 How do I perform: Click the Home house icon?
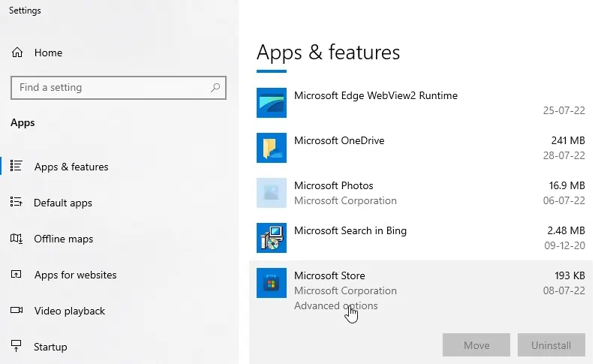tap(17, 53)
